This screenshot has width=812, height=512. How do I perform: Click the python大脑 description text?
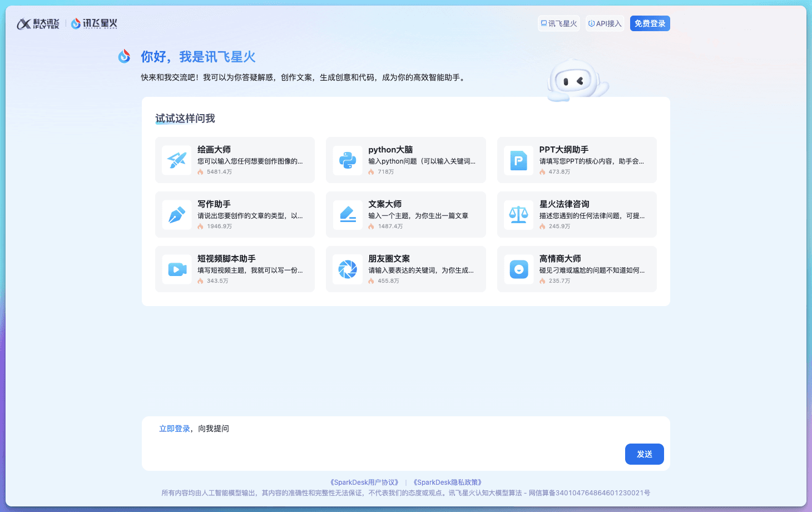(x=422, y=161)
